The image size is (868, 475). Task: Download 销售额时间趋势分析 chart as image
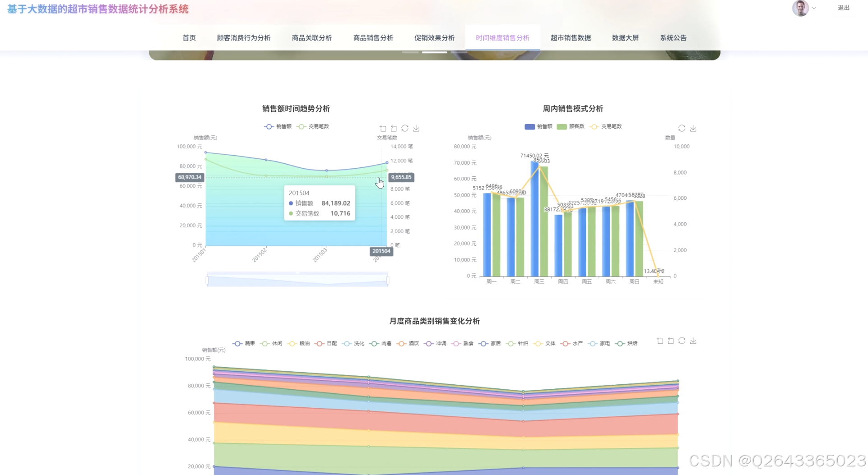point(416,128)
